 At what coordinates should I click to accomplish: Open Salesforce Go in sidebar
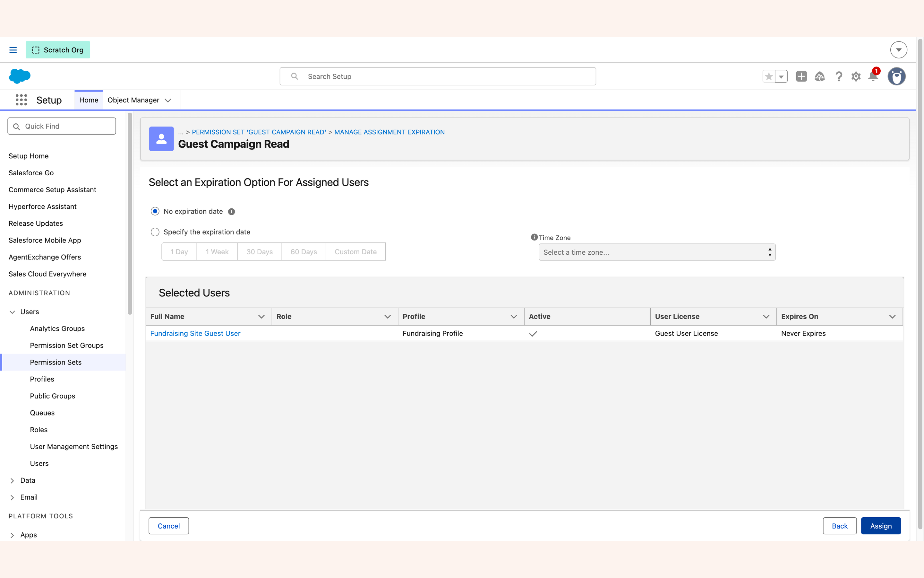click(x=31, y=173)
